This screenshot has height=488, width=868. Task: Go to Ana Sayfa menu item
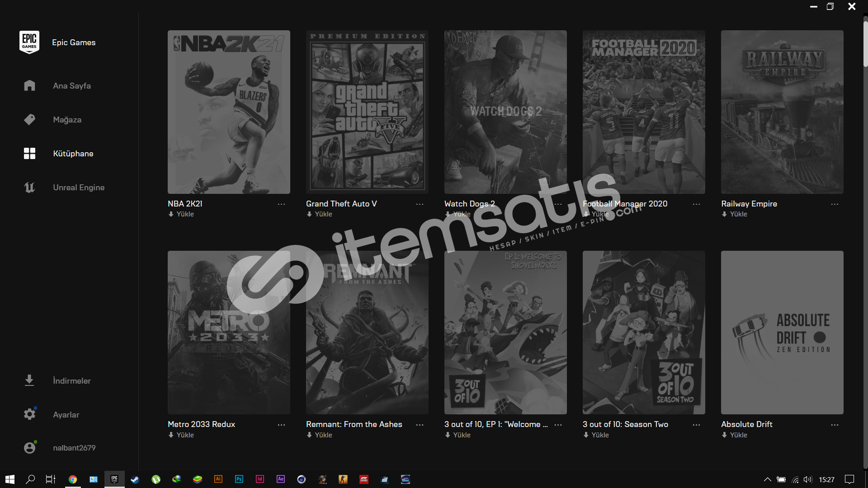tap(72, 85)
